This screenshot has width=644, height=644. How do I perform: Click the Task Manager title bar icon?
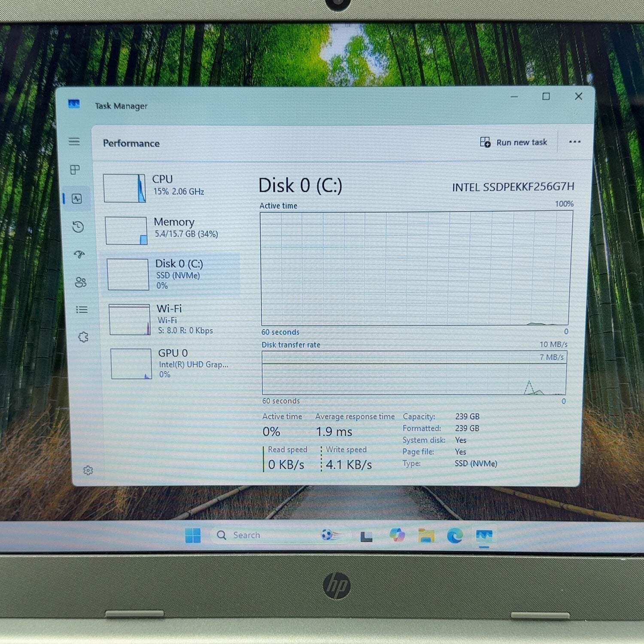pos(74,104)
